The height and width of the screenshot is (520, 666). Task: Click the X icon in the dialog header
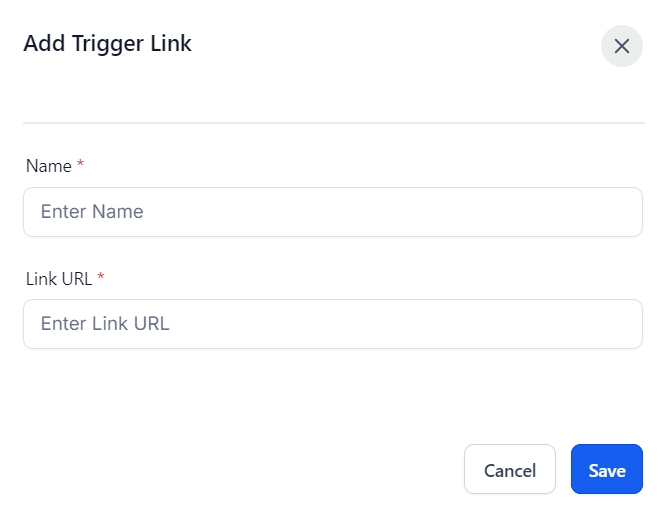tap(621, 46)
